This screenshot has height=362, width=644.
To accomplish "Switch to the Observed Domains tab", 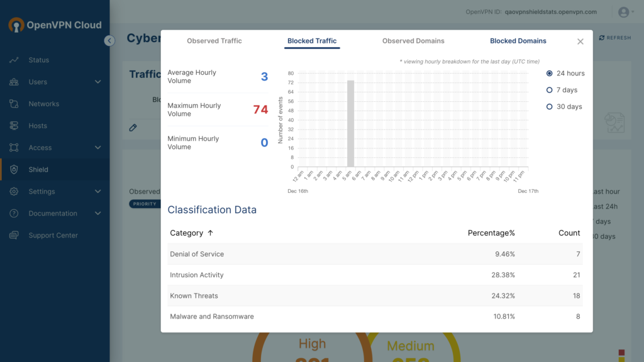I will point(413,41).
